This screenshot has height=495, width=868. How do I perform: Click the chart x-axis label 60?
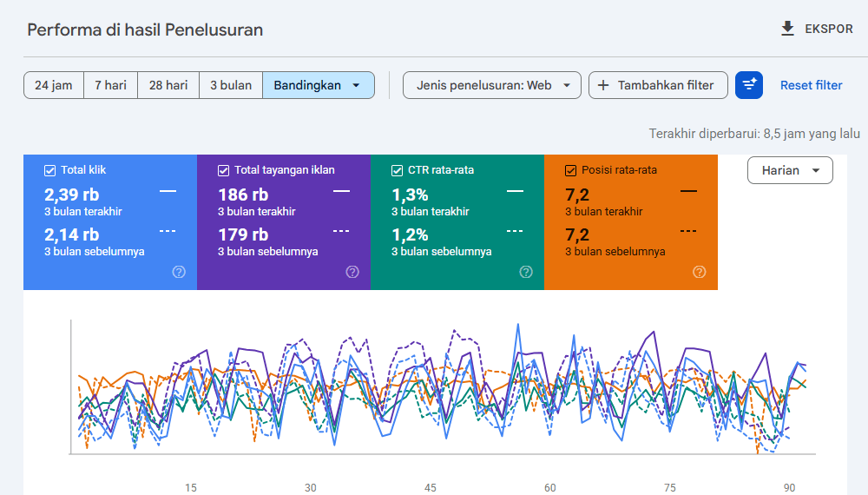pos(549,488)
